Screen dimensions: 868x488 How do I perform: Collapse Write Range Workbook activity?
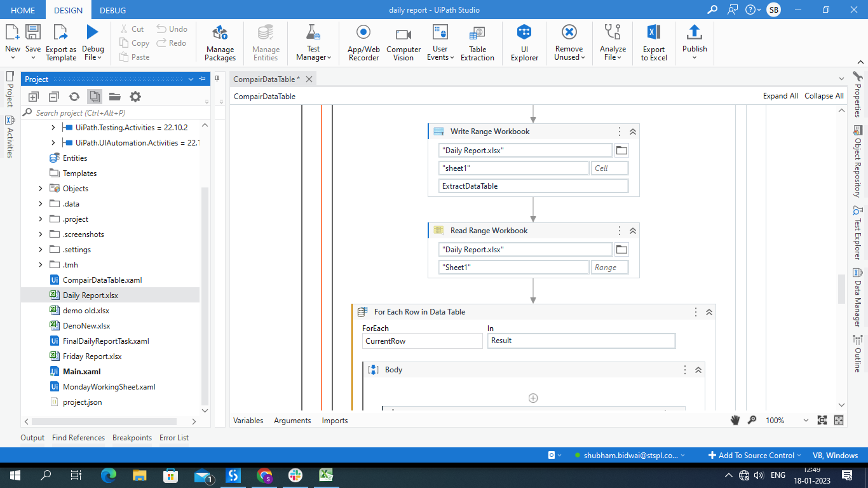(633, 132)
